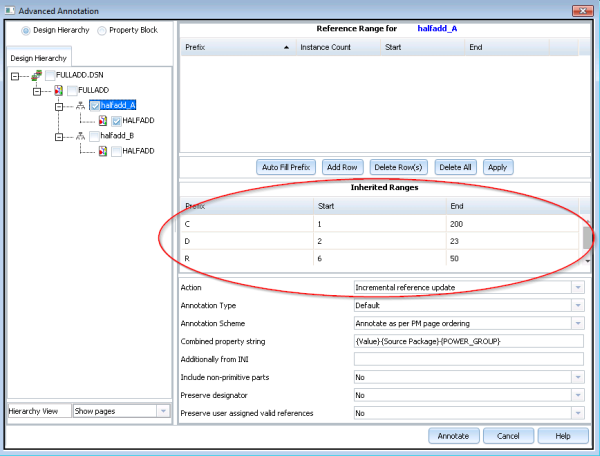Uncheck the halfadd_A checkbox
This screenshot has height=456, width=600.
click(95, 105)
